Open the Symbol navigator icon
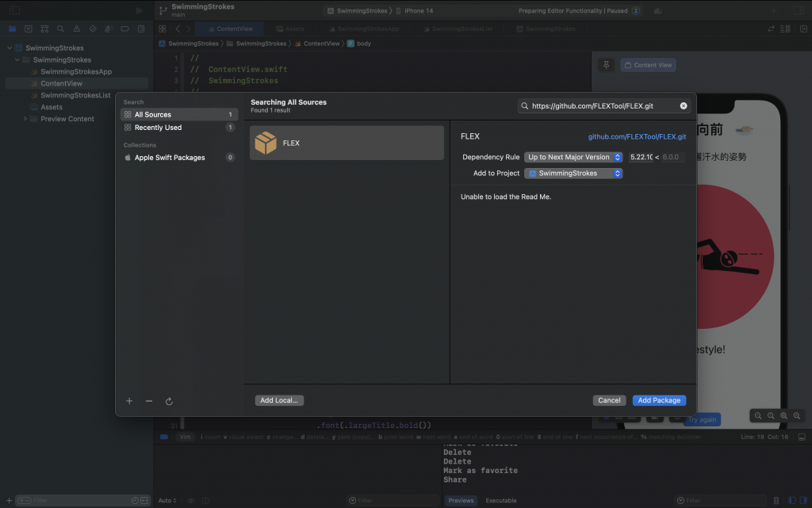The width and height of the screenshot is (812, 508). pos(44,29)
